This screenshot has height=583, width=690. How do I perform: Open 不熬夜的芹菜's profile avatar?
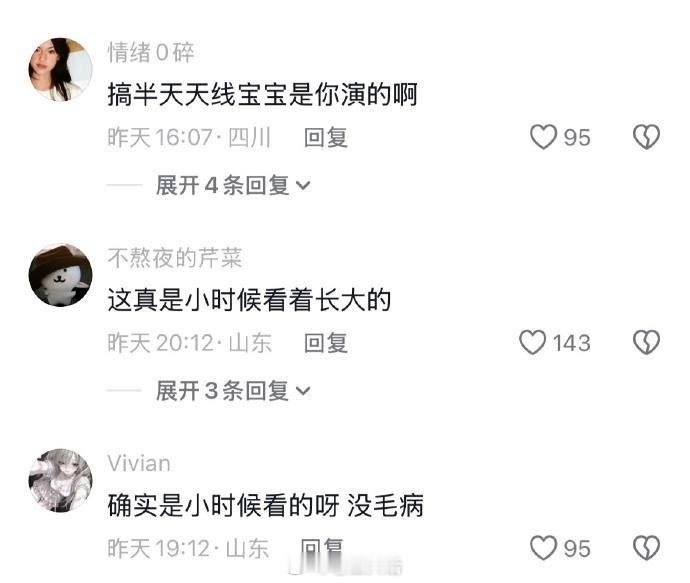(x=60, y=275)
